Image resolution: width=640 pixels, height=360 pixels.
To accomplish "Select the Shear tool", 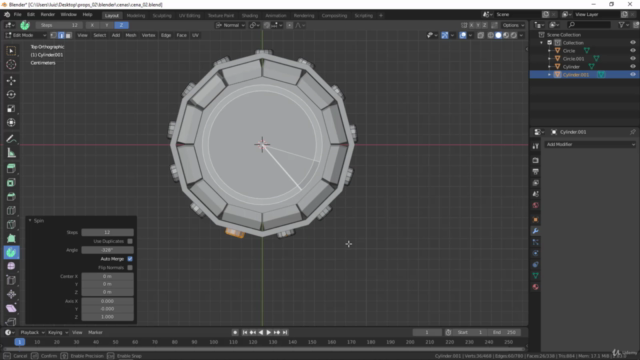I will point(11,308).
